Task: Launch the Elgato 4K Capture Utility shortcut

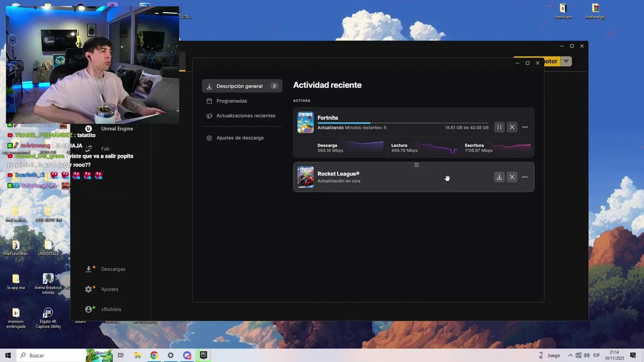Action: [x=48, y=318]
